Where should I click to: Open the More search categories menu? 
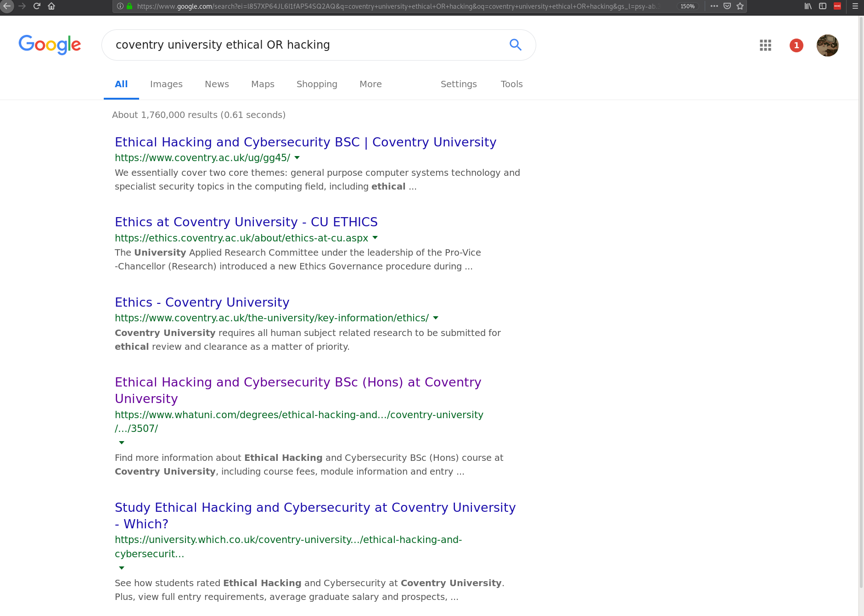tap(370, 84)
